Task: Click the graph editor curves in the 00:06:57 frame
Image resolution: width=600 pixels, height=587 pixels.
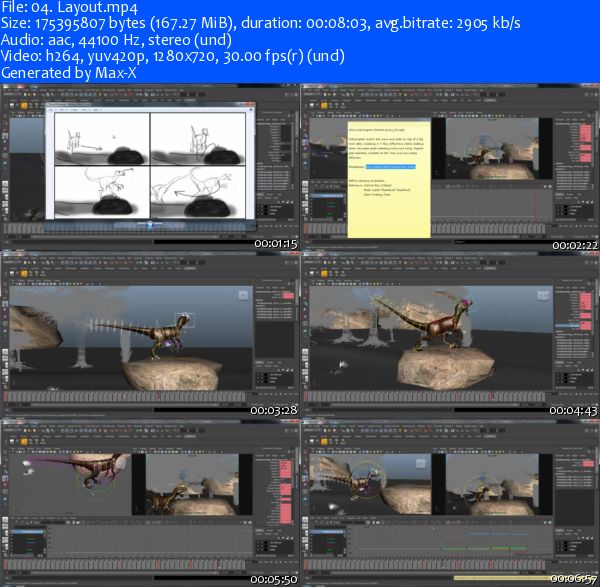Action: [x=486, y=541]
